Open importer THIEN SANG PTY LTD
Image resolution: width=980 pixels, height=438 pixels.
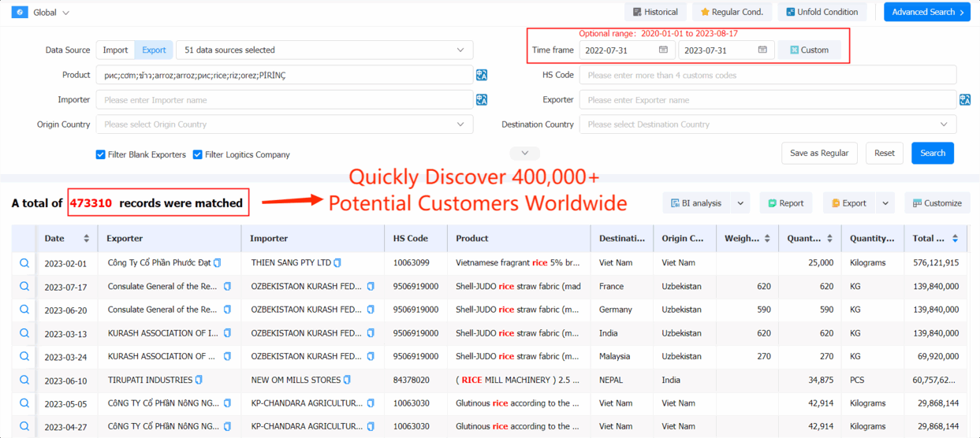click(x=291, y=262)
